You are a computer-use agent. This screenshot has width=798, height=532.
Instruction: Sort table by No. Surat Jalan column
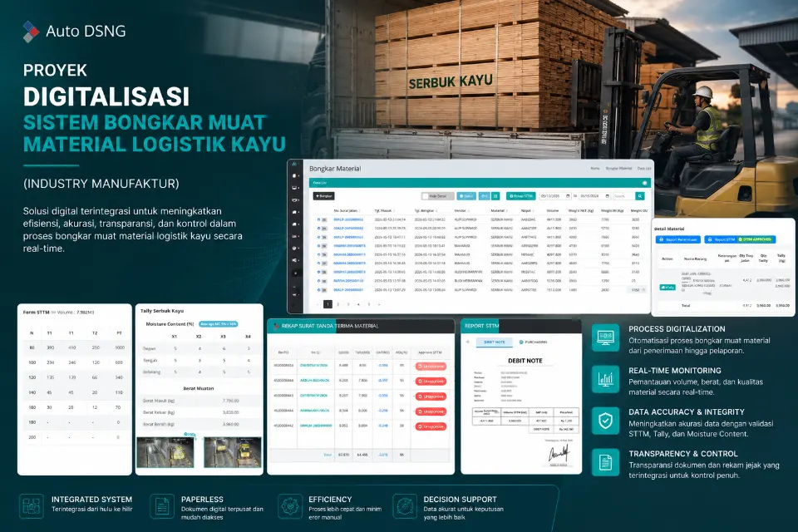click(x=347, y=211)
